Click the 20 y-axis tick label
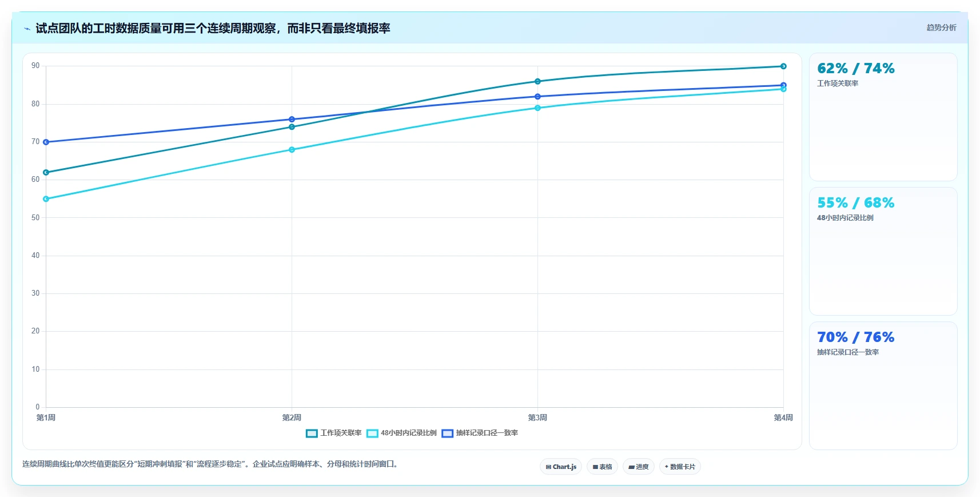Screen dimensions: 980x497 point(35,331)
